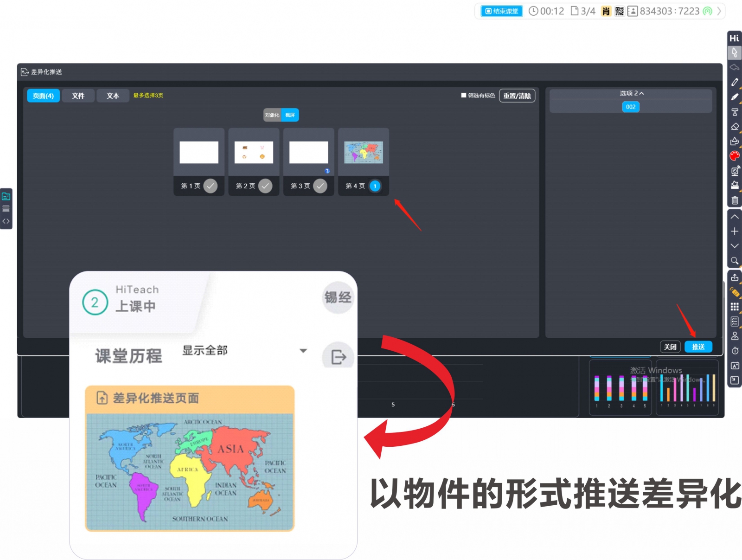This screenshot has height=560, width=742.
Task: Enable the 筛选有标色 checkbox
Action: pos(463,96)
